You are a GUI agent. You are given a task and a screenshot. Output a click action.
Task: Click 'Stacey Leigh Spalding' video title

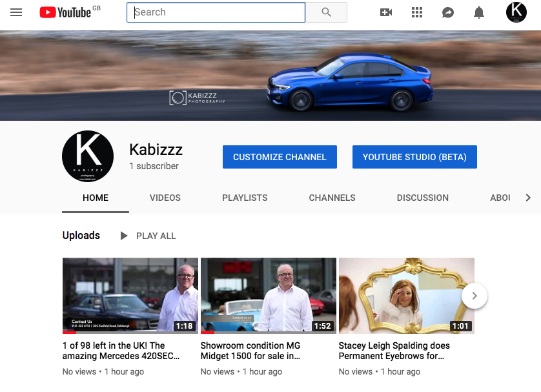pyautogui.click(x=394, y=351)
